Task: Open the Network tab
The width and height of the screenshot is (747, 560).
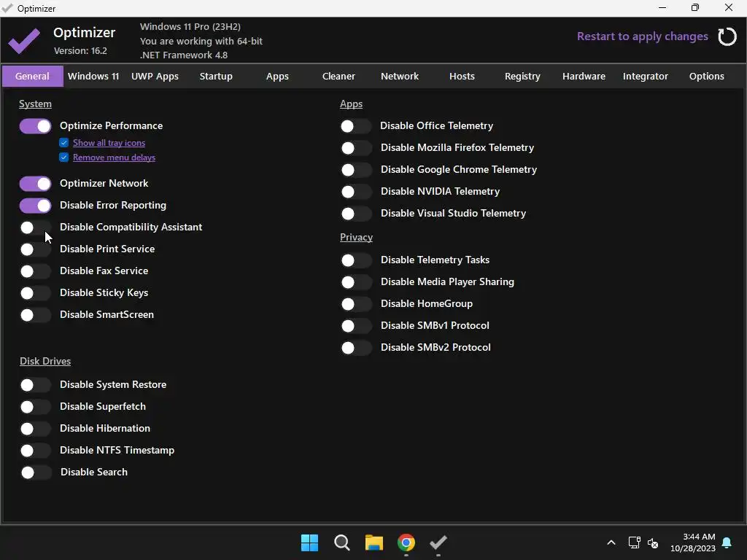Action: (x=400, y=76)
